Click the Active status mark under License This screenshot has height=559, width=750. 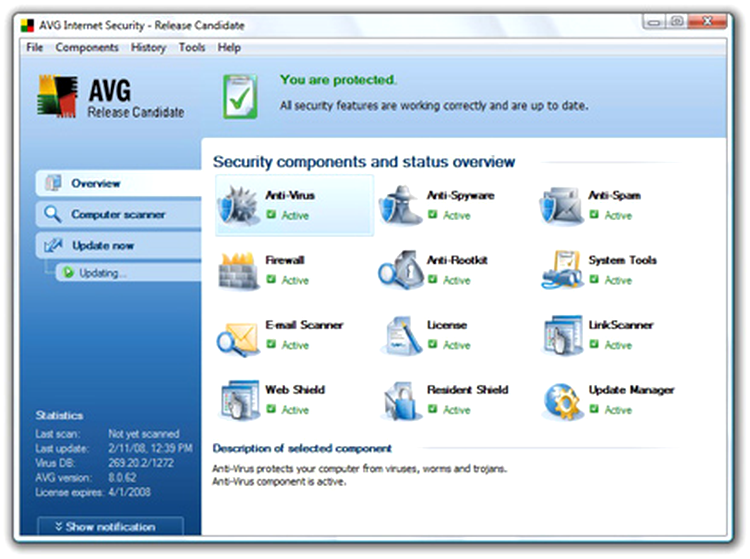click(x=433, y=344)
